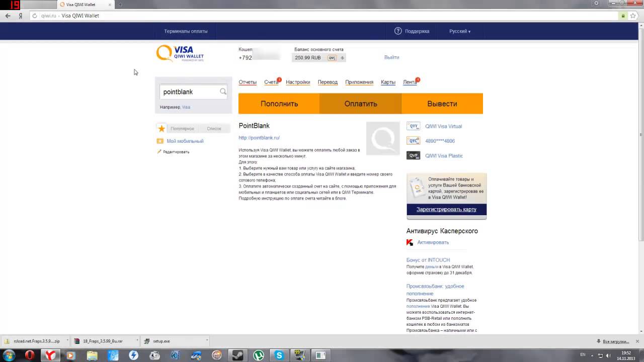Screen dimensions: 644x362
Task: Select the Вывести tab
Action: click(442, 104)
